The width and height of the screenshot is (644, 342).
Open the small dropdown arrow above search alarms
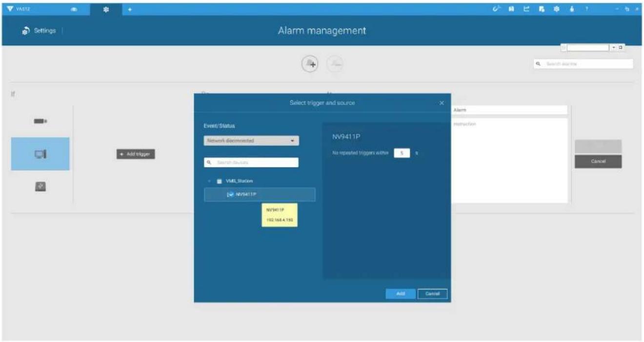click(613, 48)
